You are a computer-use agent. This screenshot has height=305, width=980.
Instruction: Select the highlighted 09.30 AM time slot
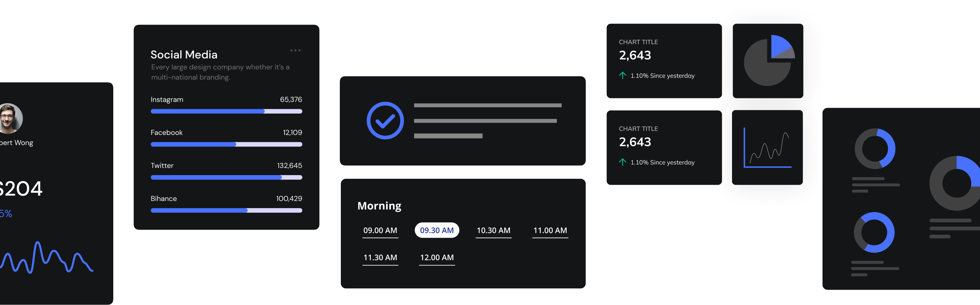[x=437, y=231]
